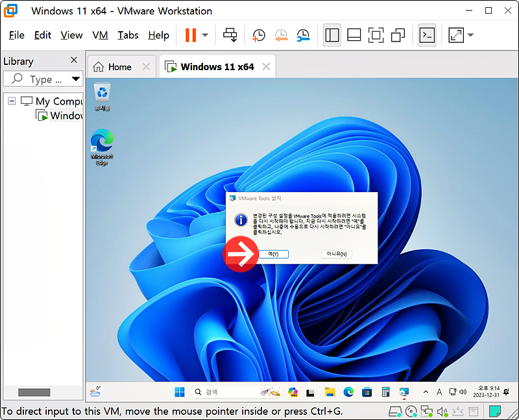
Task: Click the VMware Tools installer taskbar icon
Action: point(404,393)
